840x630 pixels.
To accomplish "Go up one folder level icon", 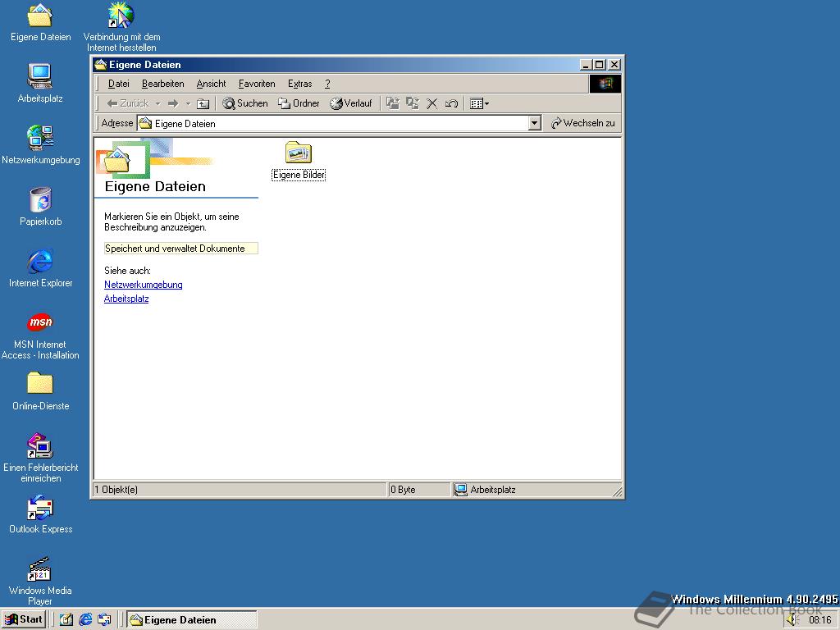I will (203, 103).
